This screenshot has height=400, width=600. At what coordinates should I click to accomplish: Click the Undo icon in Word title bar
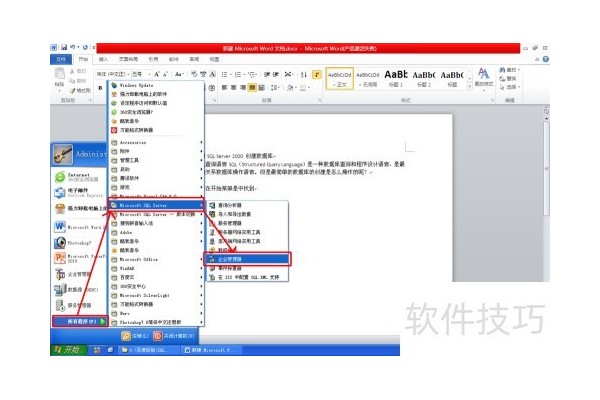click(73, 47)
